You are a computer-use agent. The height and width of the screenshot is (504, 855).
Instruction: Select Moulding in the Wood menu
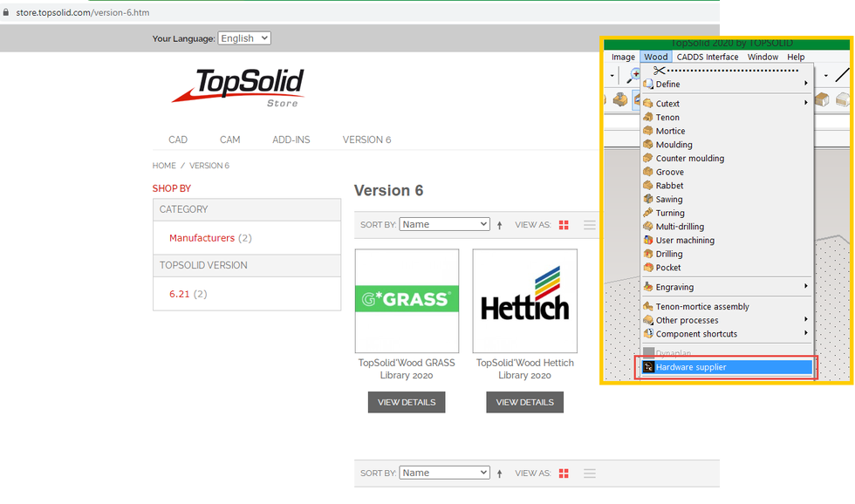pos(727,145)
